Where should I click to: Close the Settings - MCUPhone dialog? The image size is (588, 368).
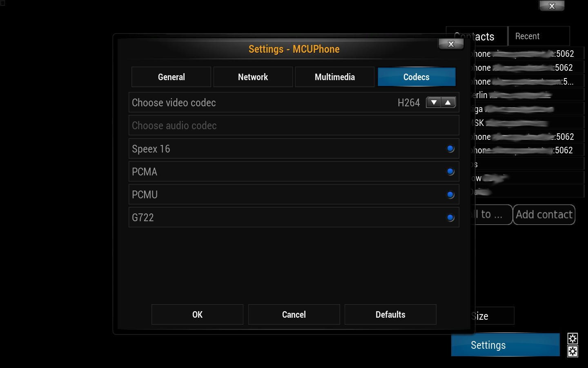pyautogui.click(x=451, y=44)
